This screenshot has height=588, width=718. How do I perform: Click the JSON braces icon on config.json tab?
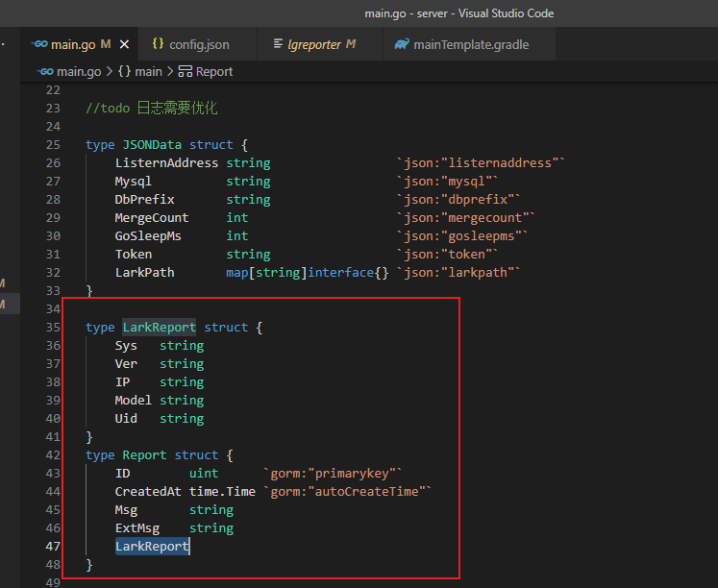click(158, 44)
